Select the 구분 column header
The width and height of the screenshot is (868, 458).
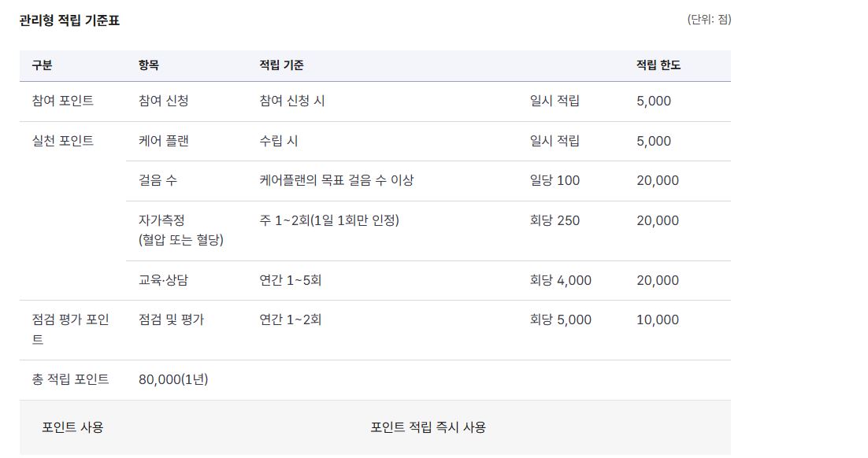[42, 65]
